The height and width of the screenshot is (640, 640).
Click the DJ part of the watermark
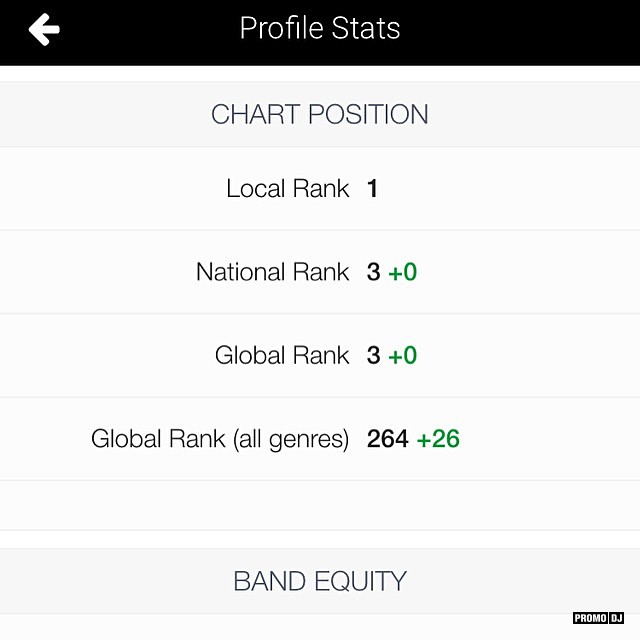tap(616, 618)
